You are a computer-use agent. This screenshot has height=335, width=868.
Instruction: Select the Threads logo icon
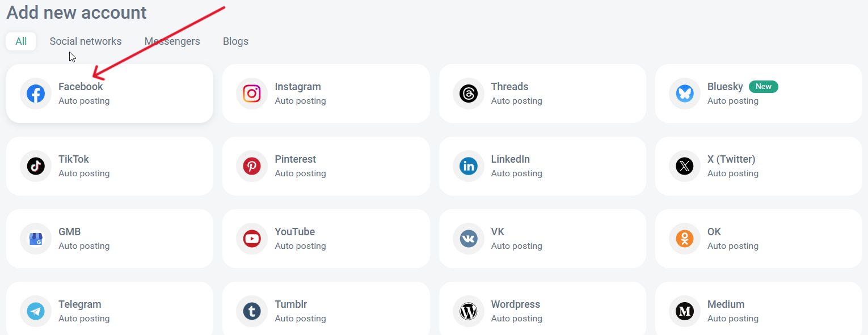click(x=469, y=94)
